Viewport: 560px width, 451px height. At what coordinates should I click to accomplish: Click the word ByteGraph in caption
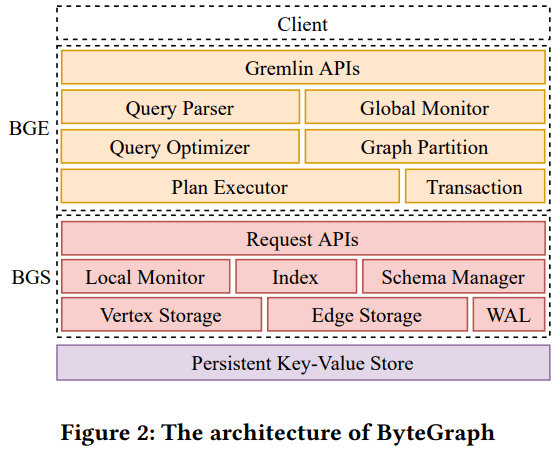[x=436, y=433]
